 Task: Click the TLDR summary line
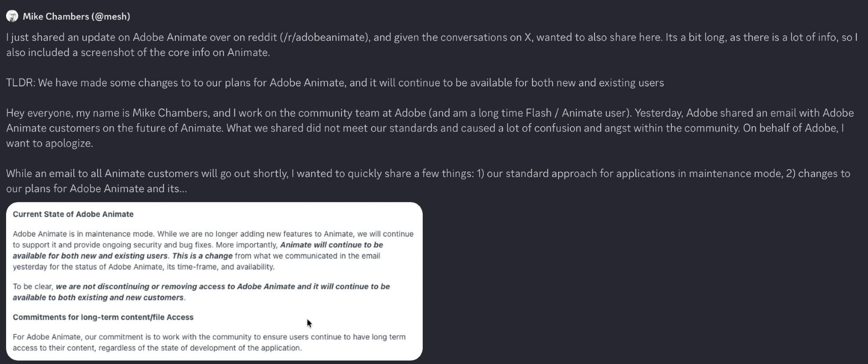click(334, 83)
